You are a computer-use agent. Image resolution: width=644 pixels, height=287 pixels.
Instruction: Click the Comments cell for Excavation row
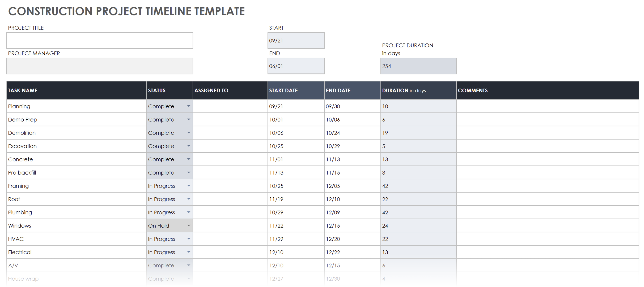click(548, 146)
